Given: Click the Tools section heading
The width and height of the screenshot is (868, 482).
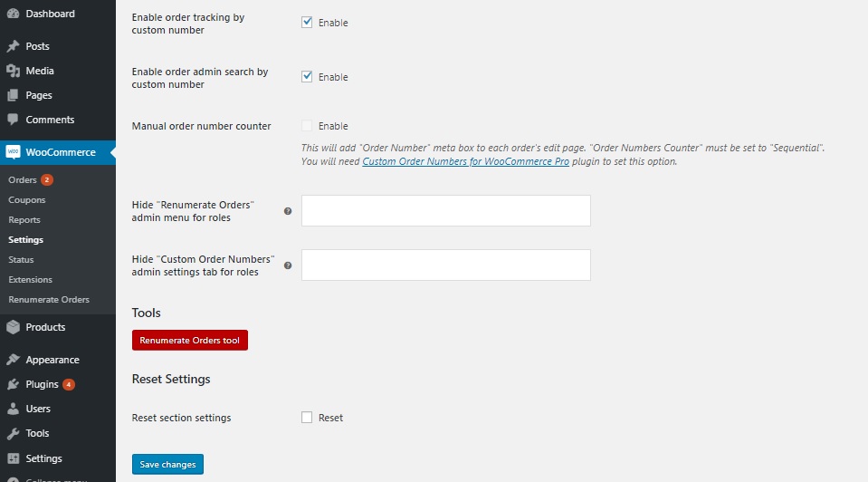Looking at the screenshot, I should click(146, 313).
